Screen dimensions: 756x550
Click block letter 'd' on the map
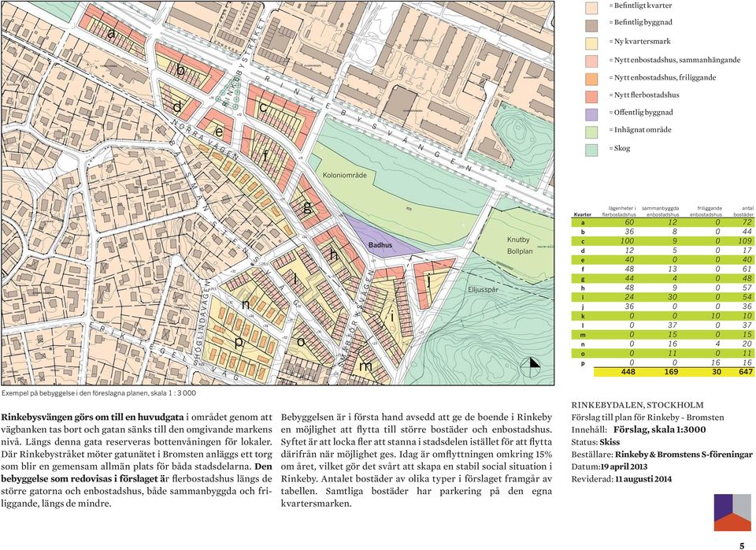[x=177, y=106]
